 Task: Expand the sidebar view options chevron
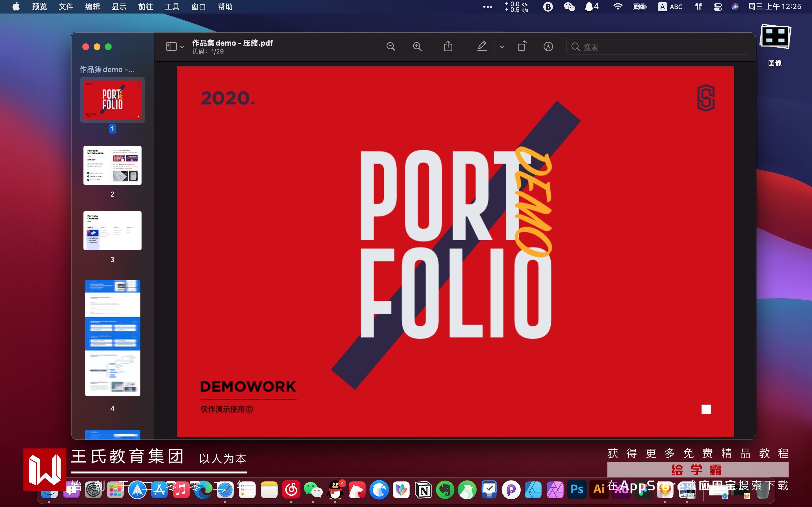coord(182,47)
